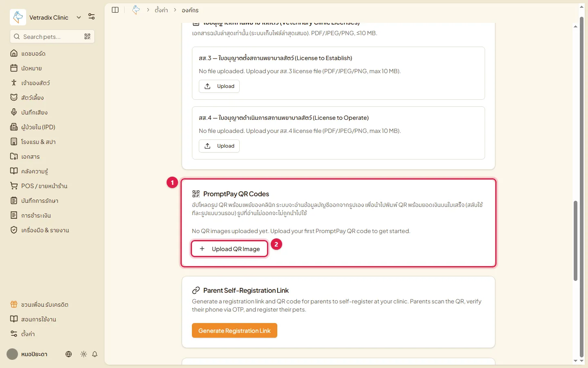The image size is (588, 368).
Task: Upload the สส.3 License to Establish file
Action: (219, 86)
